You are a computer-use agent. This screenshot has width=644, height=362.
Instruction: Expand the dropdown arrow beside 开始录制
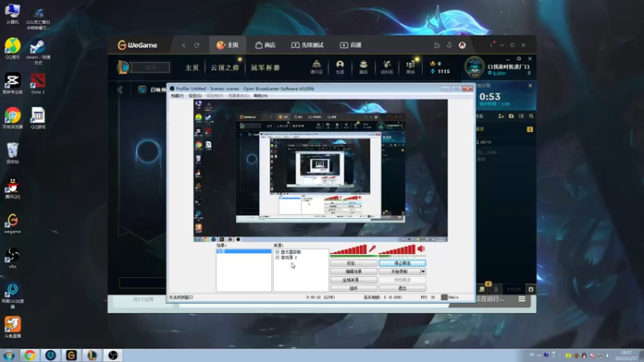coord(423,272)
